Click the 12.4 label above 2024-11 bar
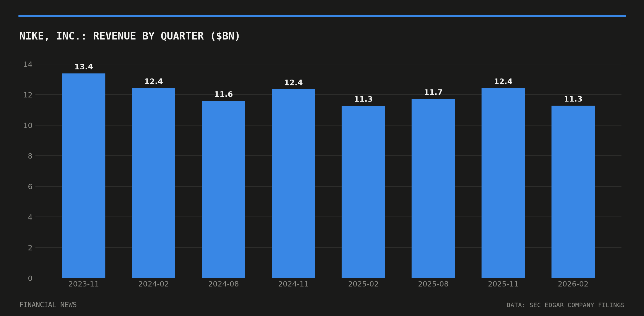 (x=294, y=83)
